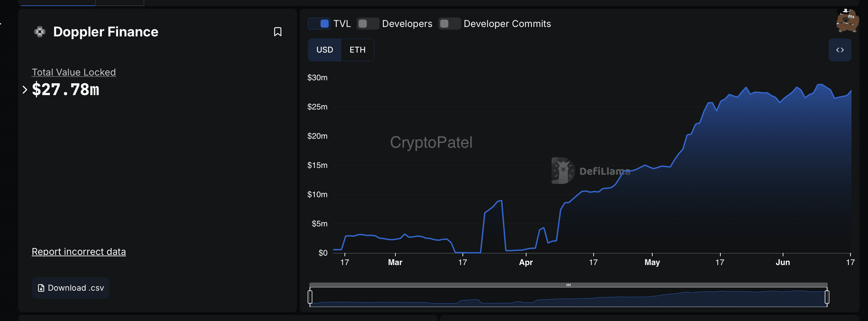Open the Report incorrect data link
Image resolution: width=868 pixels, height=321 pixels.
(x=79, y=252)
